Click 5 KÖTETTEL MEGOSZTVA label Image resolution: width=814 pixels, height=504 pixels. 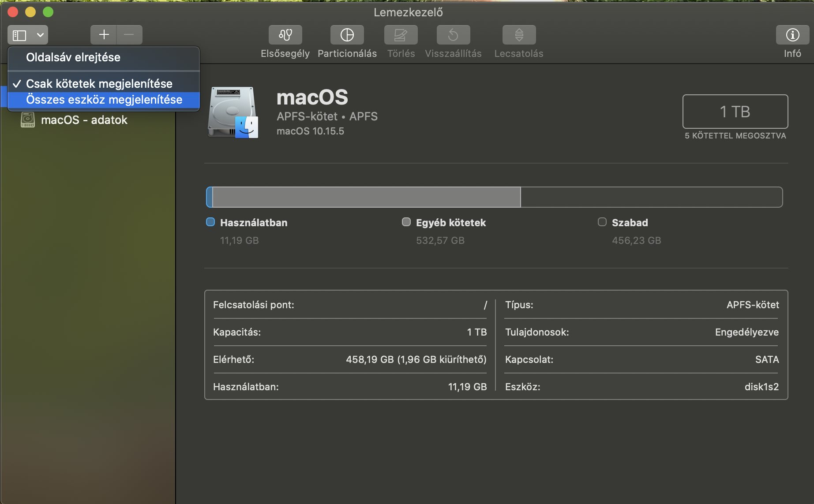(x=735, y=136)
